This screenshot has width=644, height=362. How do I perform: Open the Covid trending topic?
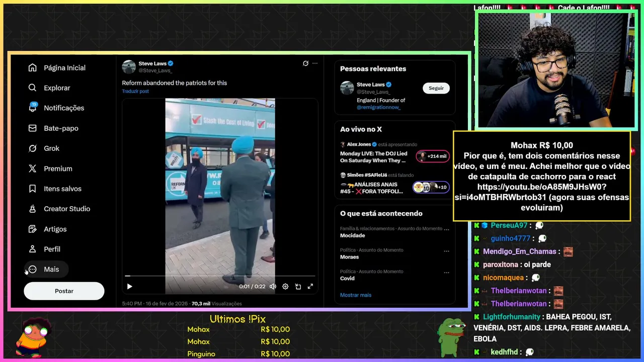(x=347, y=279)
